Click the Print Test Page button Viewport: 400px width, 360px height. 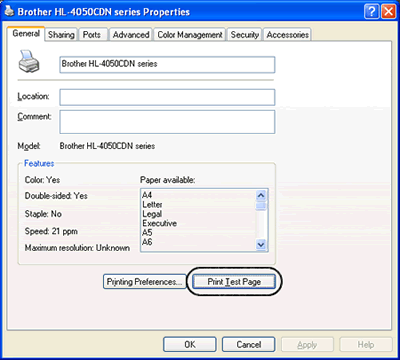point(234,282)
